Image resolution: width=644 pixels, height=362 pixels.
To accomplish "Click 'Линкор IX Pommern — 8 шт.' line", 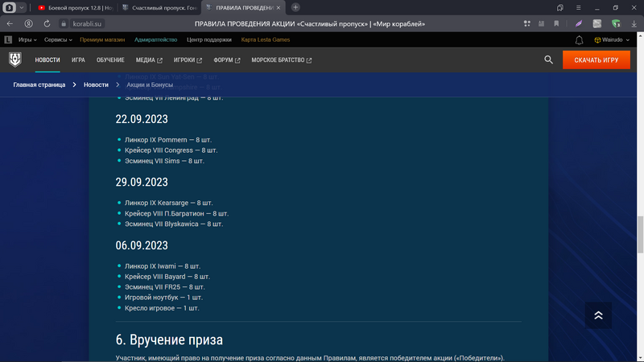I will pyautogui.click(x=168, y=139).
